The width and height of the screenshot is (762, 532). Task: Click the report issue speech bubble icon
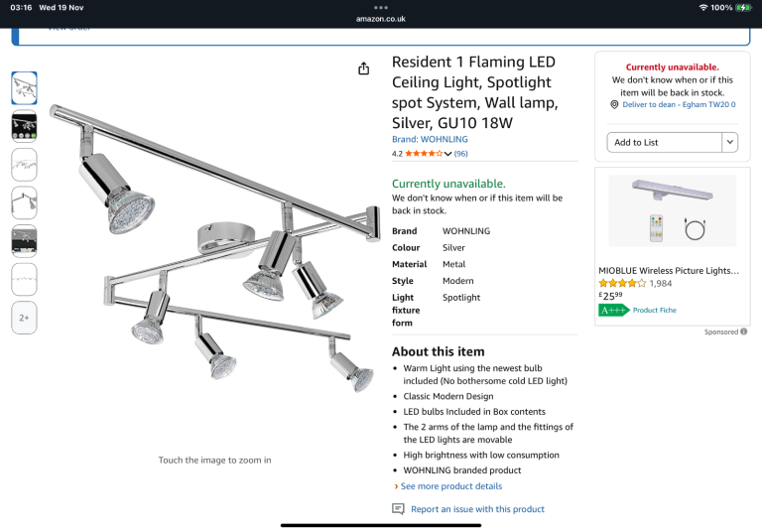click(x=398, y=509)
